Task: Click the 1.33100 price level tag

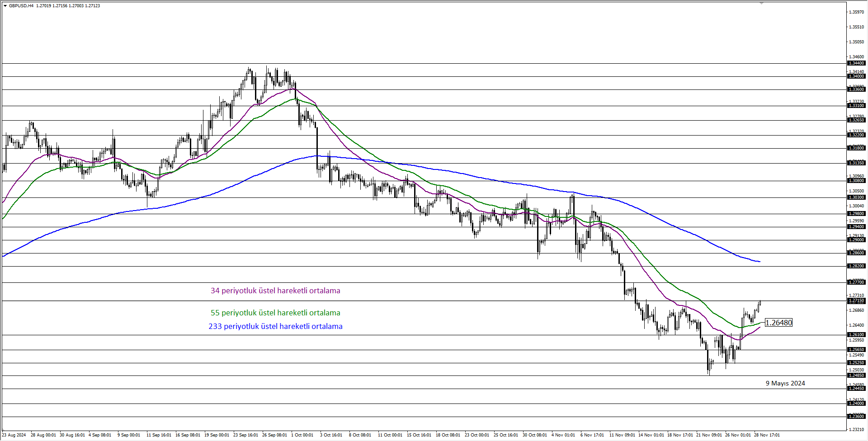Action: coord(856,106)
